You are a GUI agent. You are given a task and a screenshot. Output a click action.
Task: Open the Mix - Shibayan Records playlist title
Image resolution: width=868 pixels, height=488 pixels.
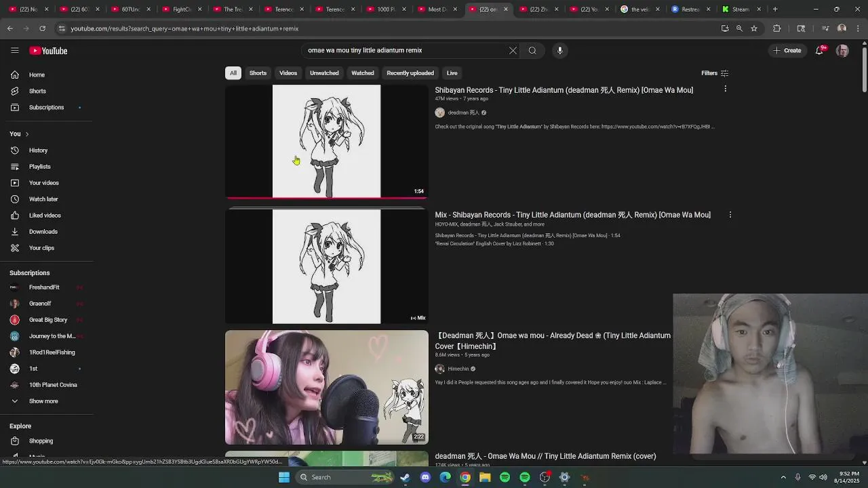(x=572, y=215)
